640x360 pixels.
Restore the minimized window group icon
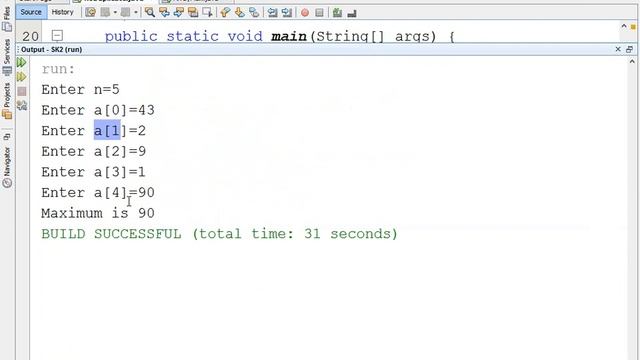tap(7, 136)
